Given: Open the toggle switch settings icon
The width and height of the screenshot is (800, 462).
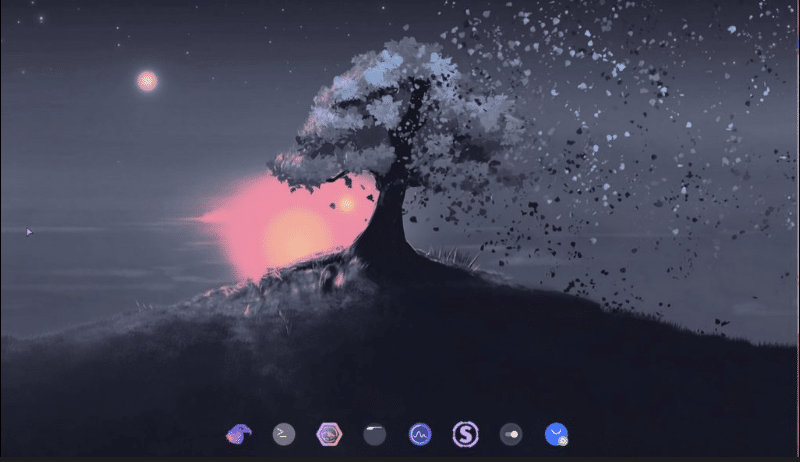Looking at the screenshot, I should pyautogui.click(x=511, y=434).
